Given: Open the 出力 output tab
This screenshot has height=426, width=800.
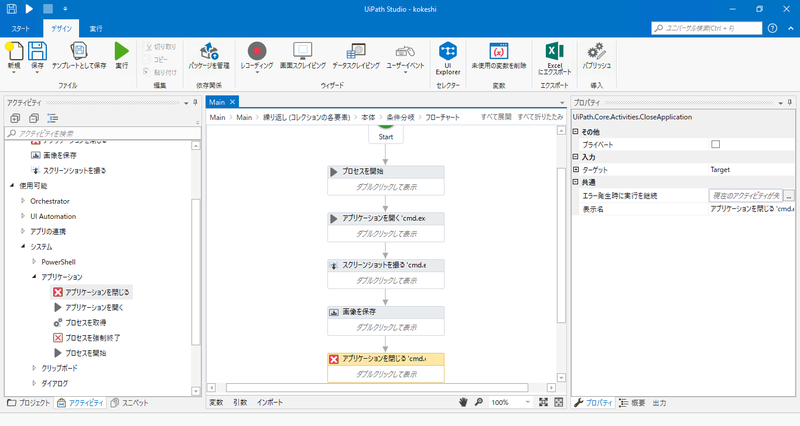Looking at the screenshot, I should click(x=659, y=403).
